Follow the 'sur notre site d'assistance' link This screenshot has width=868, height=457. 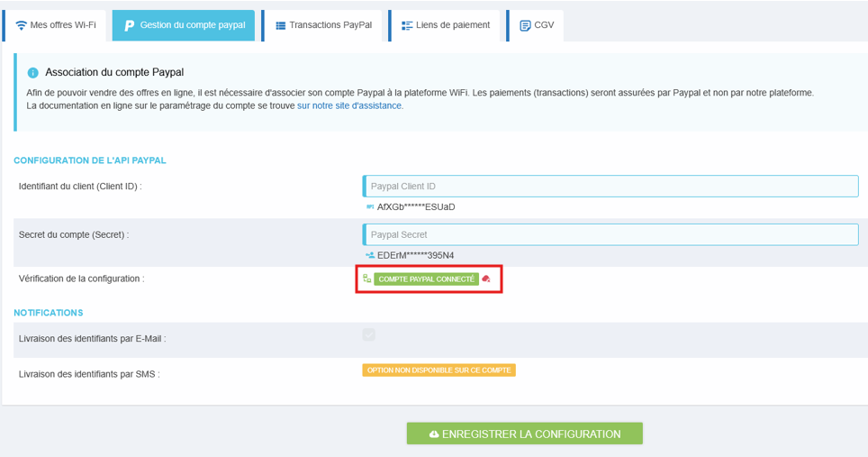coord(350,105)
